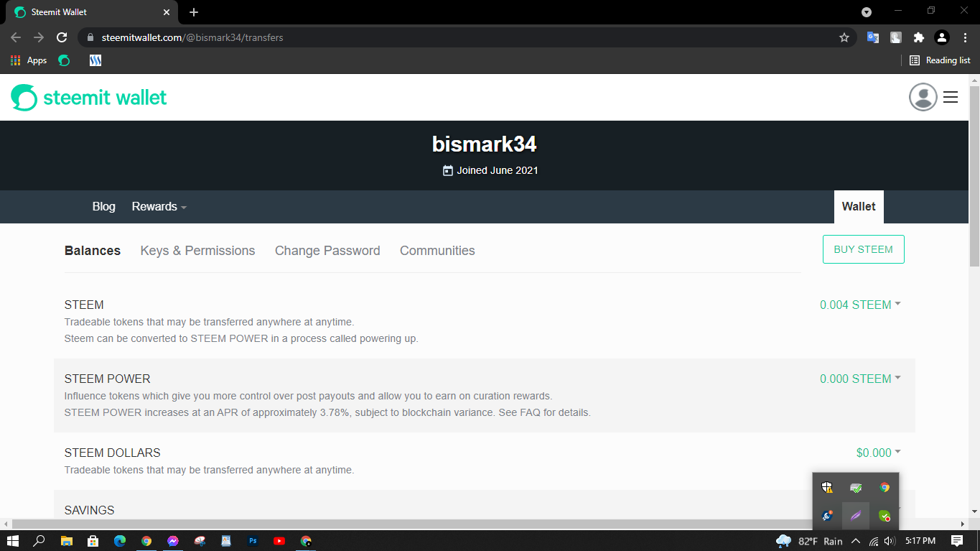Switch to the Keys & Permissions tab
This screenshot has height=551, width=980.
pos(197,251)
